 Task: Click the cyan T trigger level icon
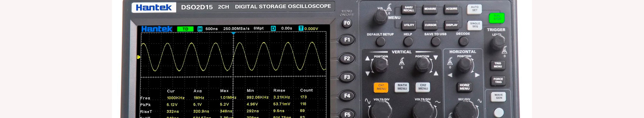[x=301, y=28]
